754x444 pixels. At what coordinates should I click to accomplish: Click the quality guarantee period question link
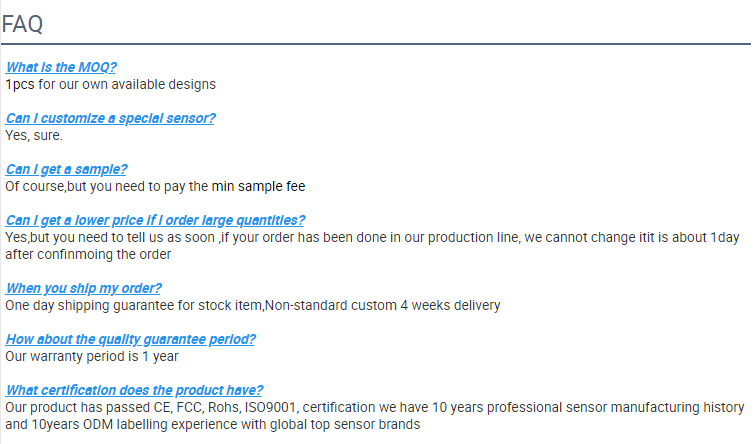point(130,339)
